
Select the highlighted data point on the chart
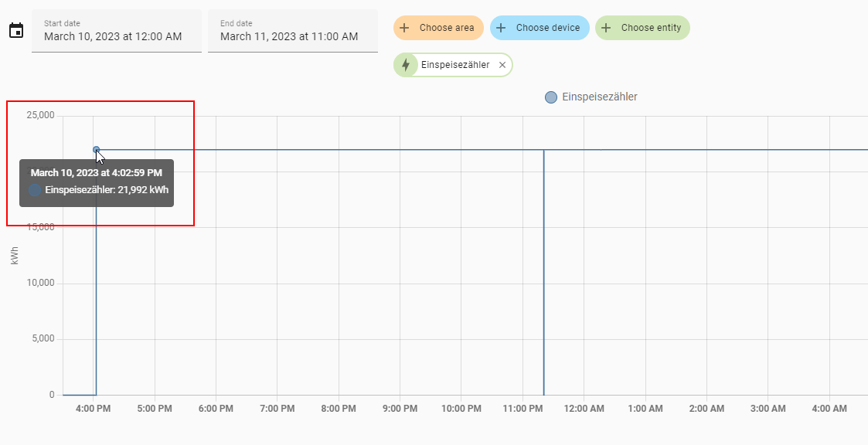tap(96, 149)
